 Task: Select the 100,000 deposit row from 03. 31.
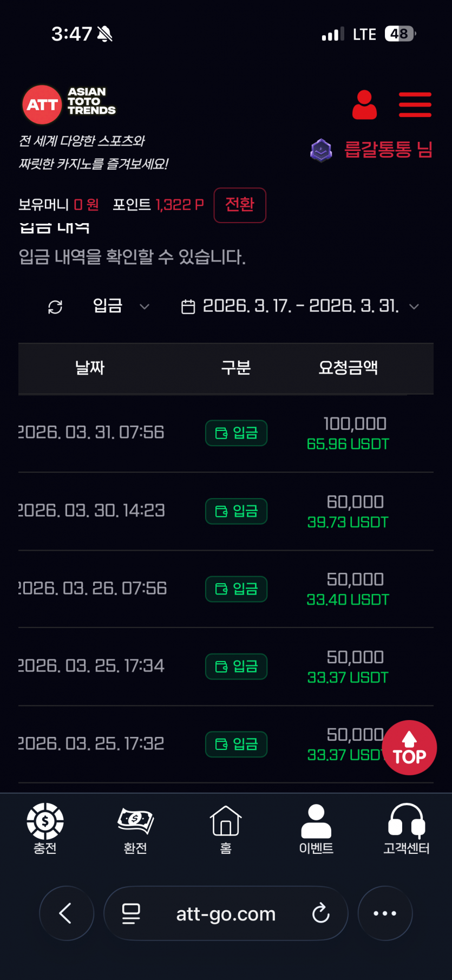point(226,433)
